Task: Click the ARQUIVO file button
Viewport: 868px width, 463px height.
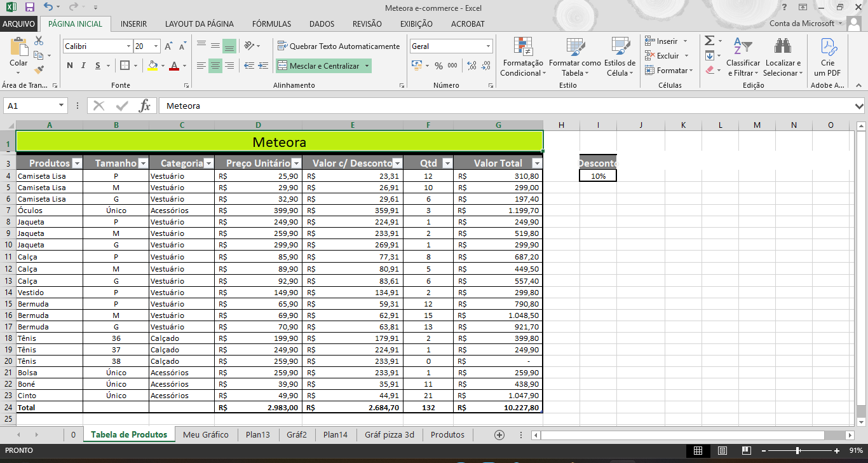Action: coord(18,24)
